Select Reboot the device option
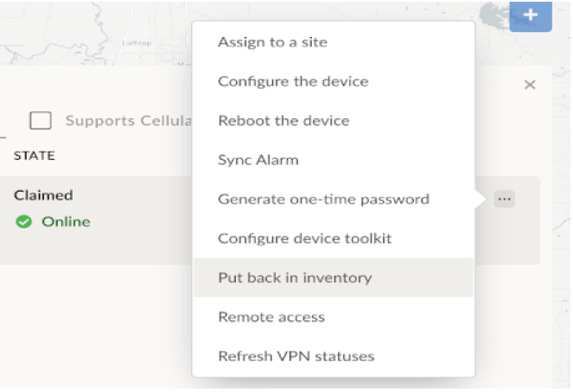This screenshot has height=392, width=573. pyautogui.click(x=283, y=121)
